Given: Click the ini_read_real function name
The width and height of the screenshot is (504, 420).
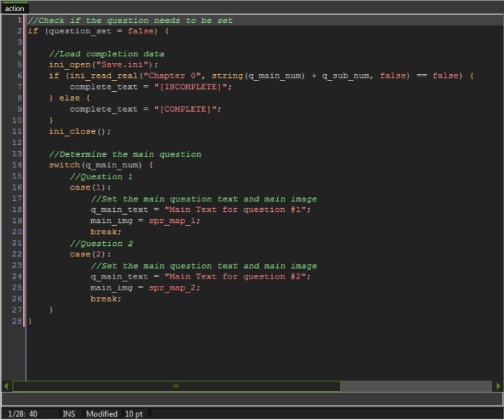Looking at the screenshot, I should (x=104, y=76).
